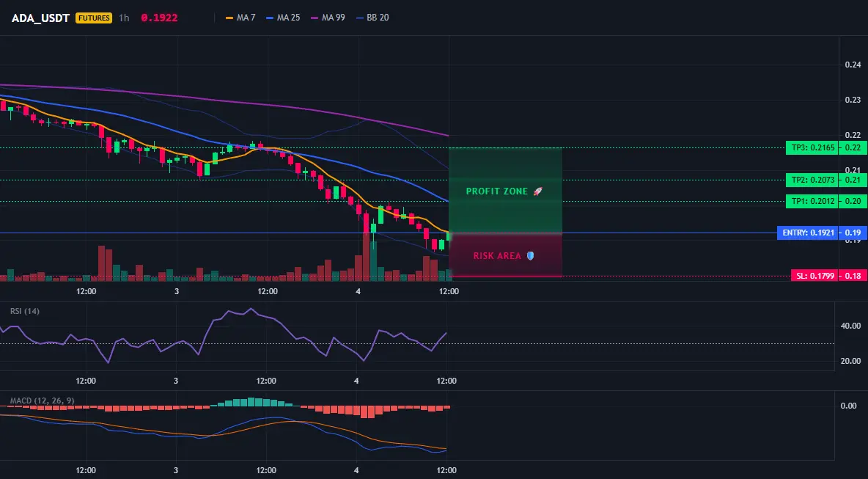This screenshot has width=868, height=479.
Task: Click the TP3: 0.2165 price label
Action: 812,148
